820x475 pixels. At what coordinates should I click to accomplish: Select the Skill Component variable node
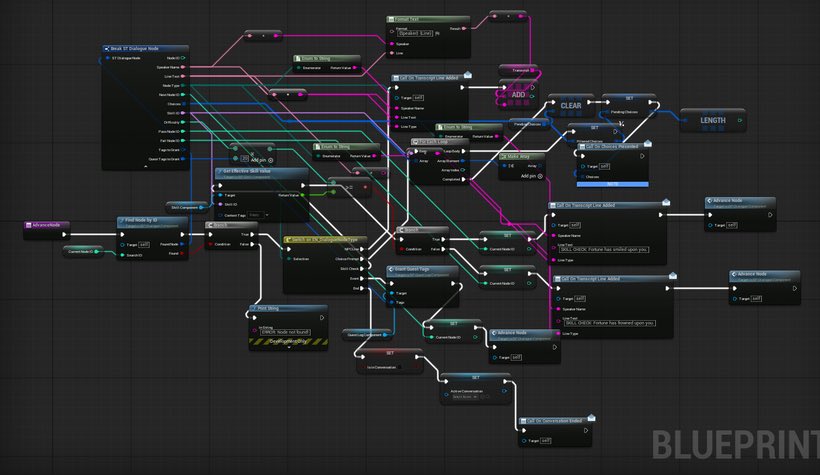tap(187, 207)
